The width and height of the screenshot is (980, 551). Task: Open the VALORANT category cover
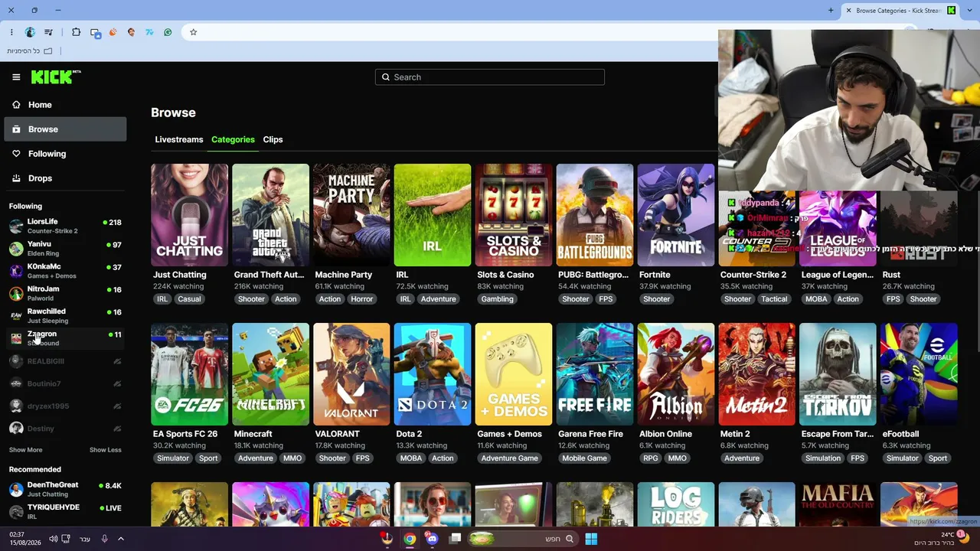(351, 374)
